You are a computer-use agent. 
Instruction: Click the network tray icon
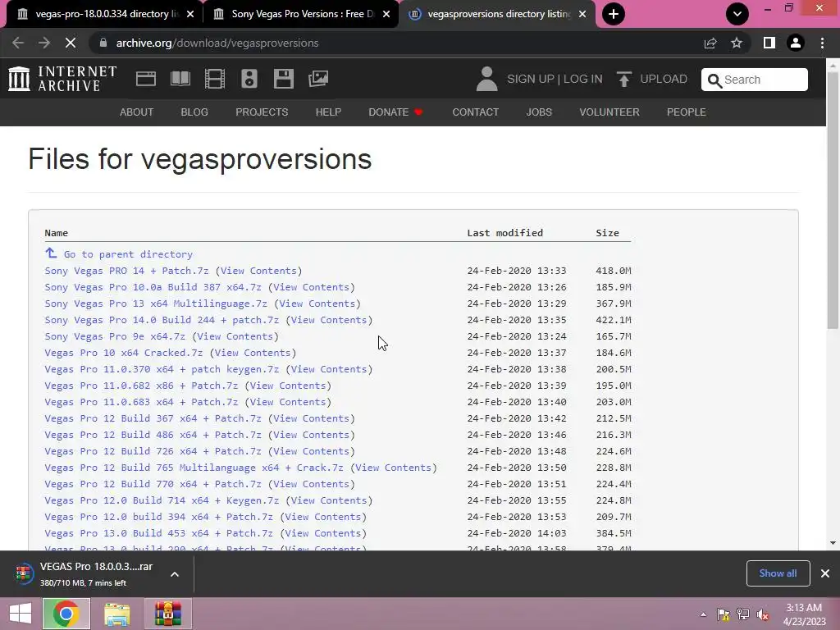[x=743, y=614]
